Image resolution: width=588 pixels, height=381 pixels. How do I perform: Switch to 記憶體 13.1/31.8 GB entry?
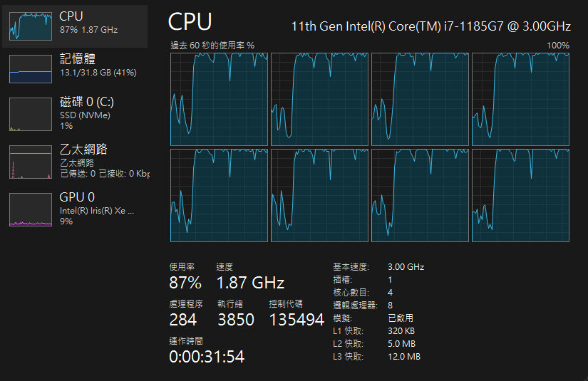click(98, 66)
